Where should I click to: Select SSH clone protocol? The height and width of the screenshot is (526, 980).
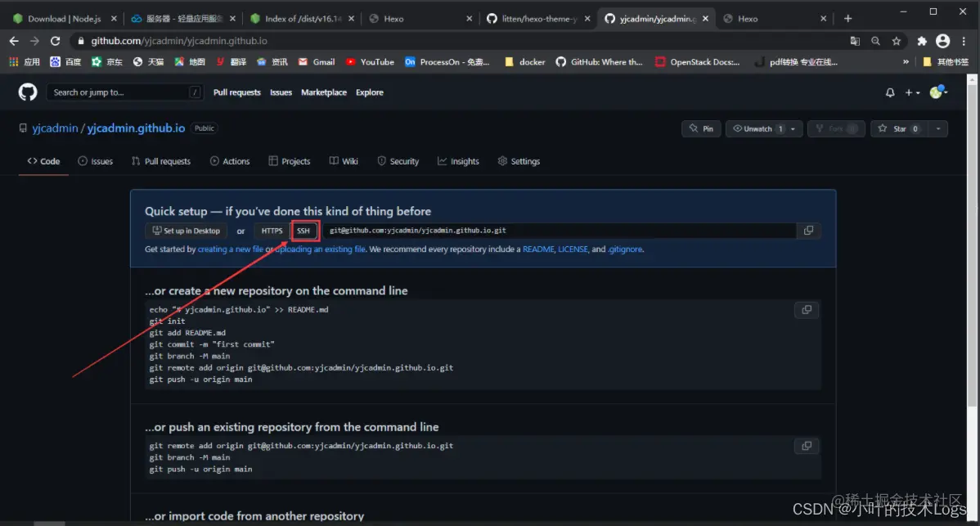point(303,231)
